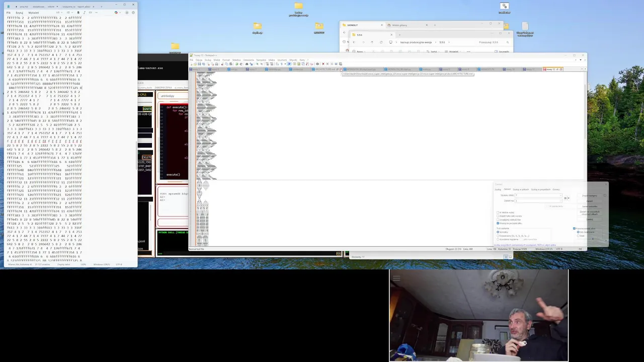The image size is (644, 362).
Task: Click the more options ellipsis in Notepad toolbar
Action: 96,13
